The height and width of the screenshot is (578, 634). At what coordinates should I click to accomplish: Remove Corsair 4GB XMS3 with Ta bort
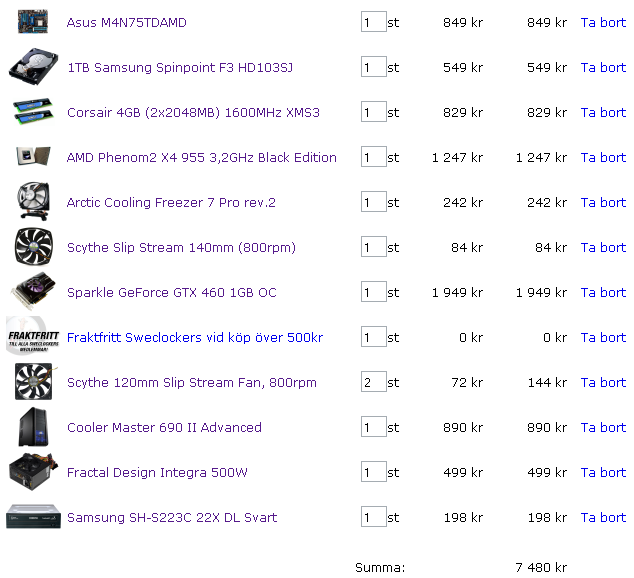603,112
